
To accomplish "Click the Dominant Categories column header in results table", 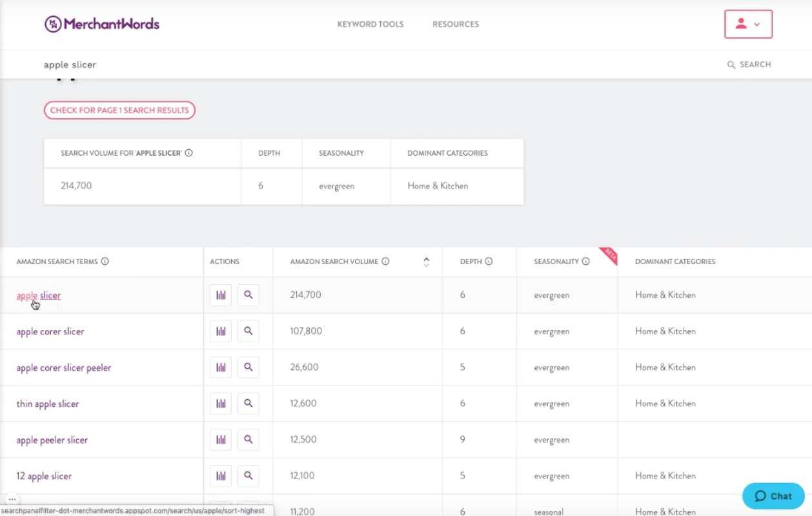I will (x=675, y=262).
